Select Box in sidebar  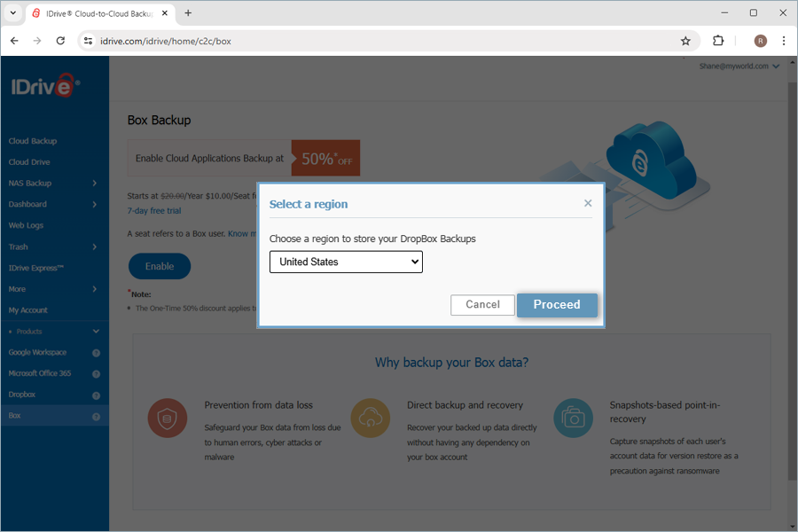click(x=14, y=416)
